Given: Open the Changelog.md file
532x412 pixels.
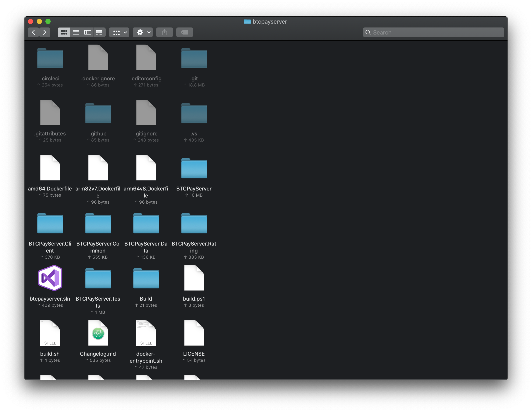Looking at the screenshot, I should tap(98, 333).
